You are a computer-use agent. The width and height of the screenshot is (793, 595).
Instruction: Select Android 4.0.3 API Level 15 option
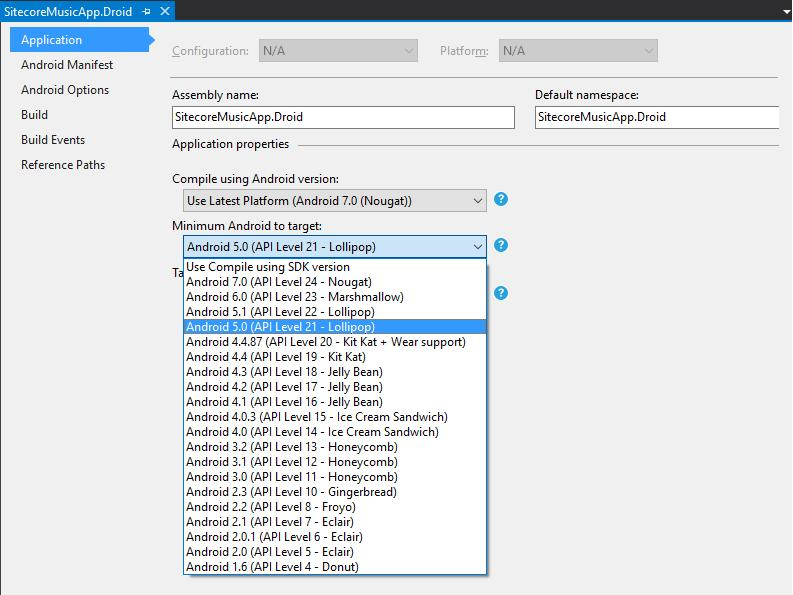[x=335, y=417]
